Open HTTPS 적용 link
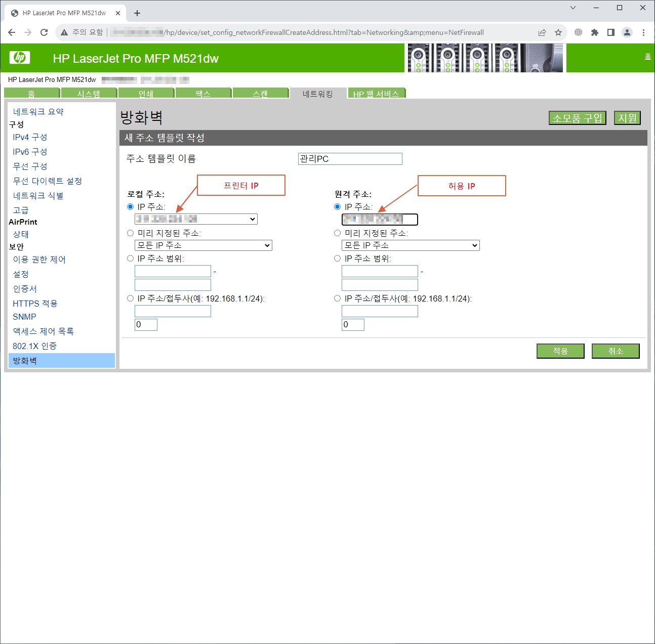The width and height of the screenshot is (655, 644). click(x=35, y=304)
